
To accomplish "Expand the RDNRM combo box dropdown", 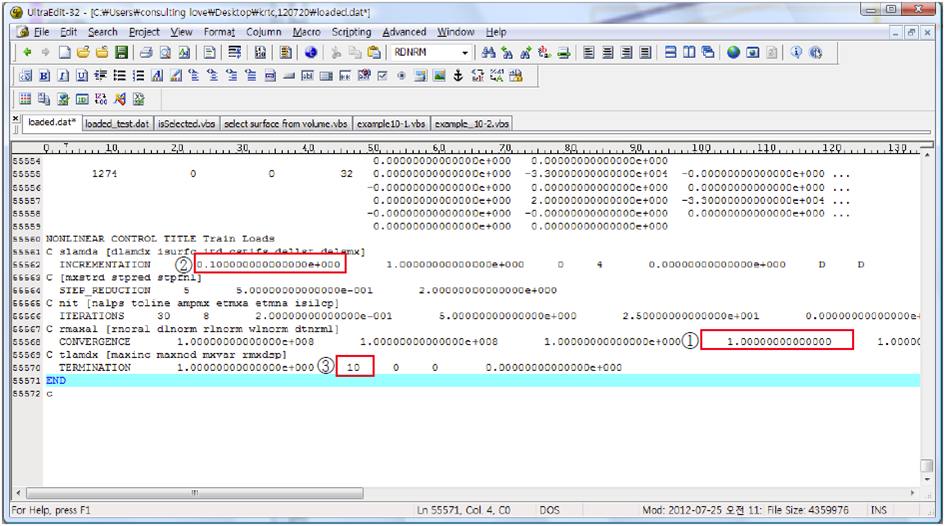I will 465,53.
